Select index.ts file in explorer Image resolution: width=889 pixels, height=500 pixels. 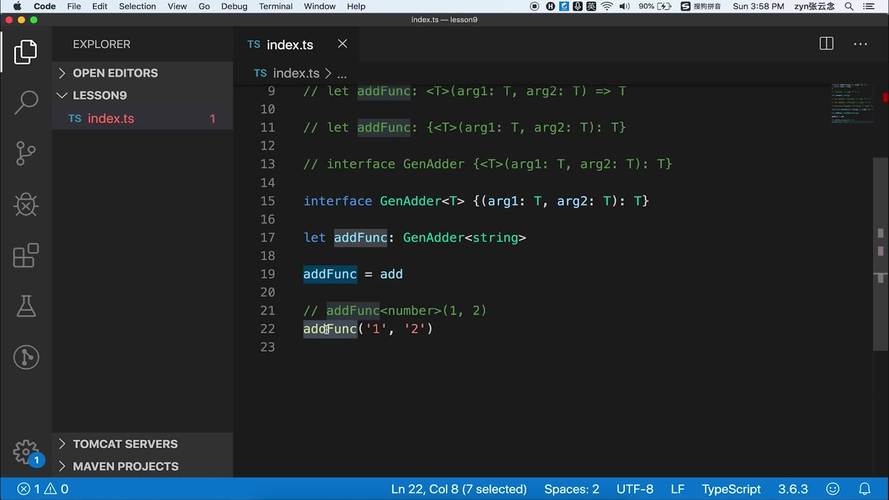pyautogui.click(x=110, y=119)
